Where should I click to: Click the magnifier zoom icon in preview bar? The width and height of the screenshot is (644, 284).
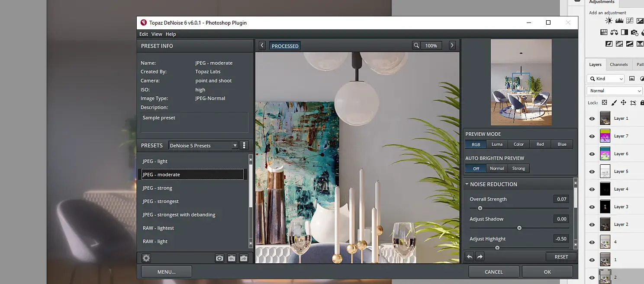tap(416, 45)
